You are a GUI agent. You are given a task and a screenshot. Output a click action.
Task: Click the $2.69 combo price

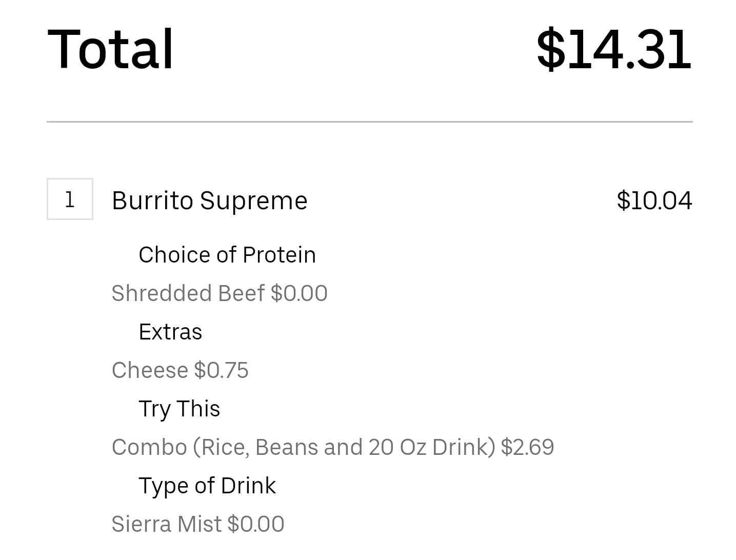pyautogui.click(x=527, y=447)
